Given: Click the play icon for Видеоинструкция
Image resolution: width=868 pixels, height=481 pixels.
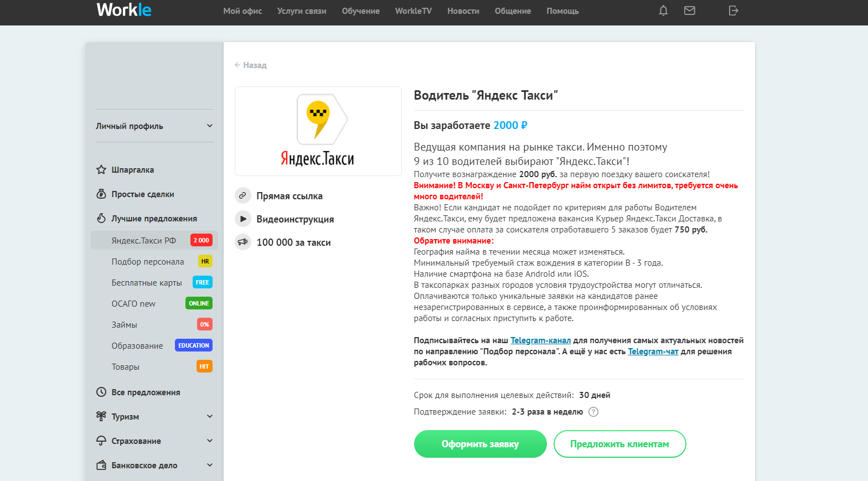Looking at the screenshot, I should point(242,219).
